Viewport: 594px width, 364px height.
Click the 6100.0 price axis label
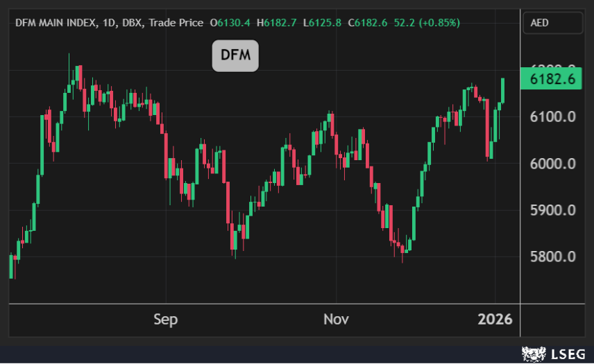[x=552, y=117]
